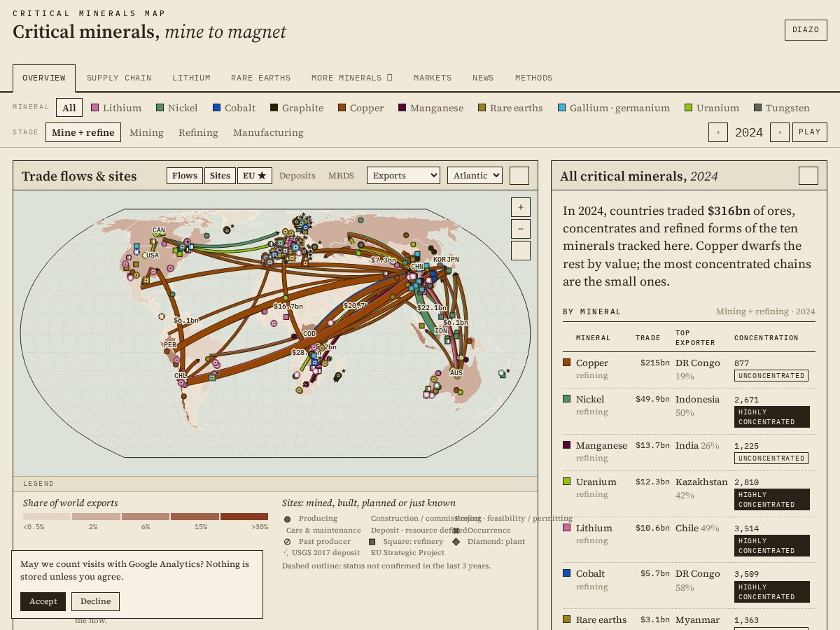The height and width of the screenshot is (630, 840).
Task: Zoom out on the map with minus button
Action: (521, 229)
